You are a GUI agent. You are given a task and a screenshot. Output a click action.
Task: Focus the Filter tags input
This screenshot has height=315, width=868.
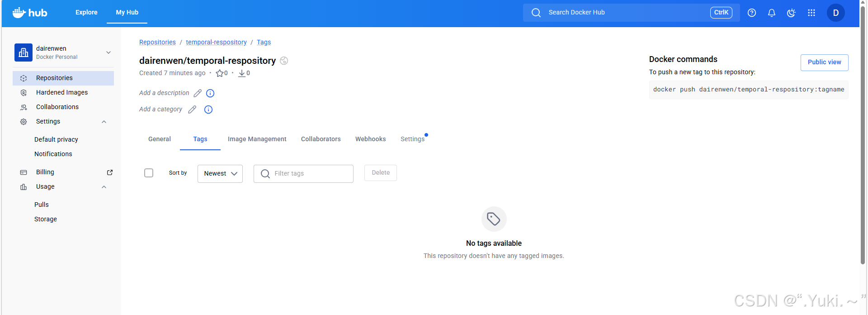(303, 174)
